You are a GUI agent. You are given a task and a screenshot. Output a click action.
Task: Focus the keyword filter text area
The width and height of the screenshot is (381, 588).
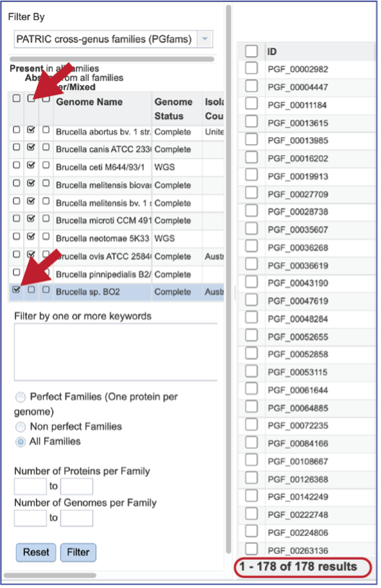point(115,352)
